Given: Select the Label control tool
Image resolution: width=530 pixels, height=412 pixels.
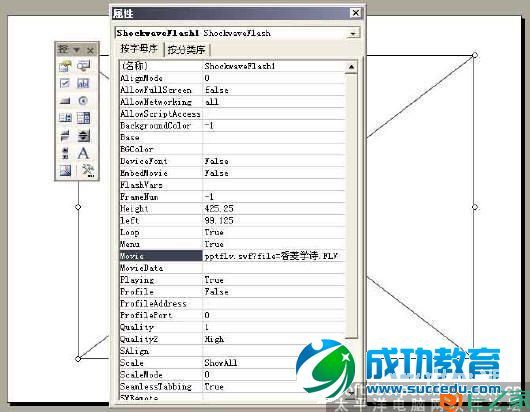Looking at the screenshot, I should coord(83,153).
